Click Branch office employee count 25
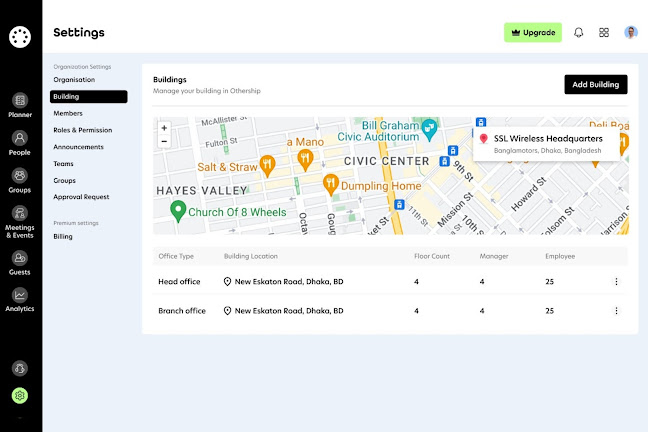648x432 pixels. click(x=549, y=310)
